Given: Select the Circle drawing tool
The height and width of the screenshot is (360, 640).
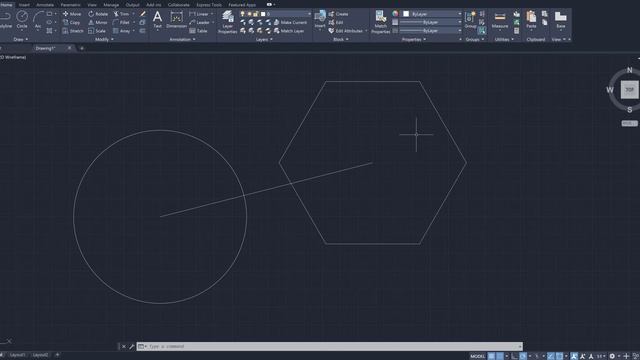Looking at the screenshot, I should [22, 20].
